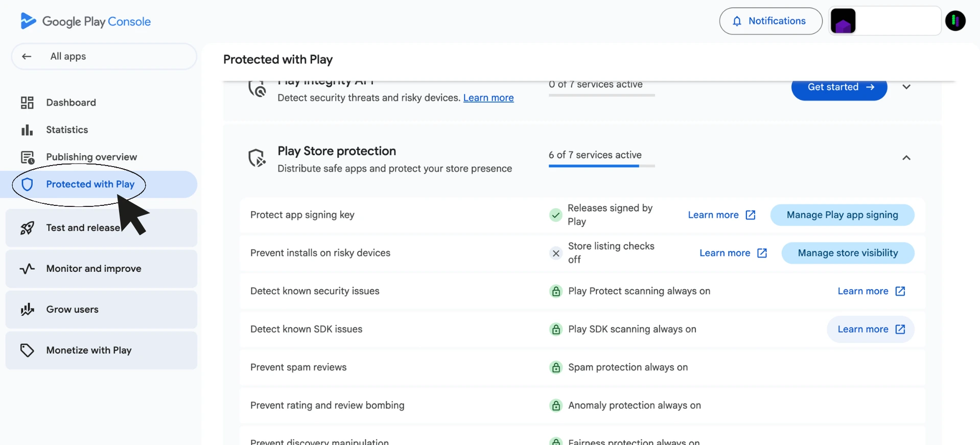980x445 pixels.
Task: Click the Test and release rocket icon
Action: pyautogui.click(x=27, y=228)
